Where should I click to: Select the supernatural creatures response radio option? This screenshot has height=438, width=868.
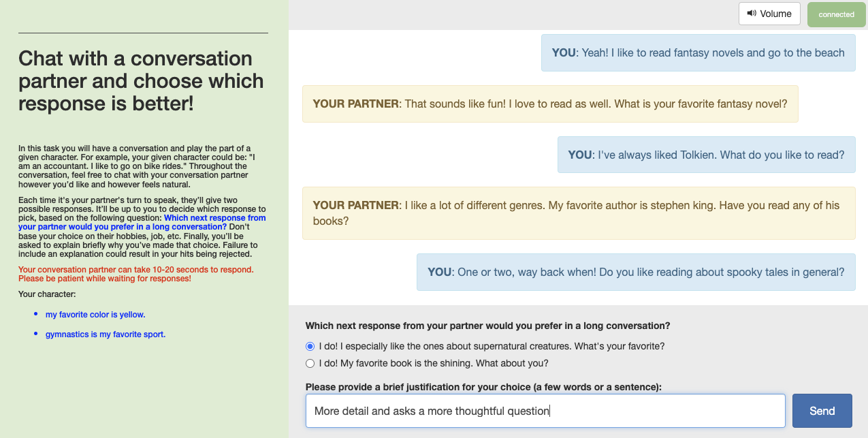point(310,346)
